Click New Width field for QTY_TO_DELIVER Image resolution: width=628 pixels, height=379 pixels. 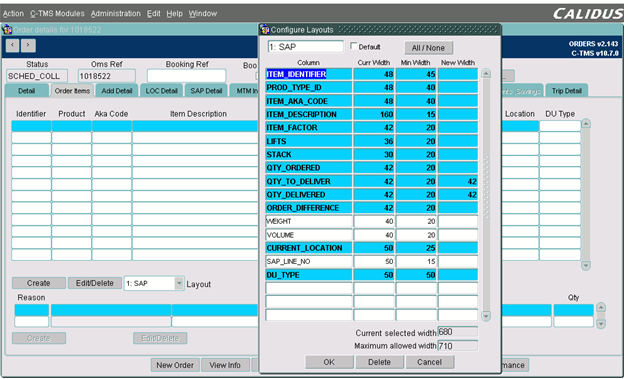click(x=458, y=181)
